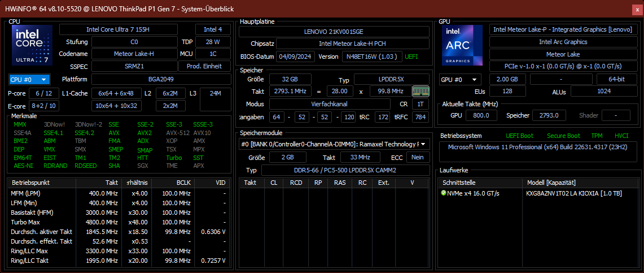Click the AVX-512 feature label
644x273 pixels.
177,133
